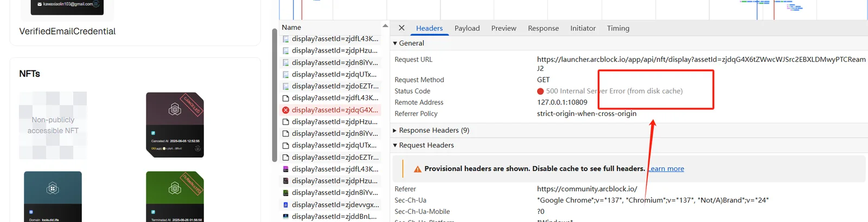The width and height of the screenshot is (868, 222).
Task: Click the dark thumbnail icon of zjdpHzu request
Action: [x=286, y=181]
